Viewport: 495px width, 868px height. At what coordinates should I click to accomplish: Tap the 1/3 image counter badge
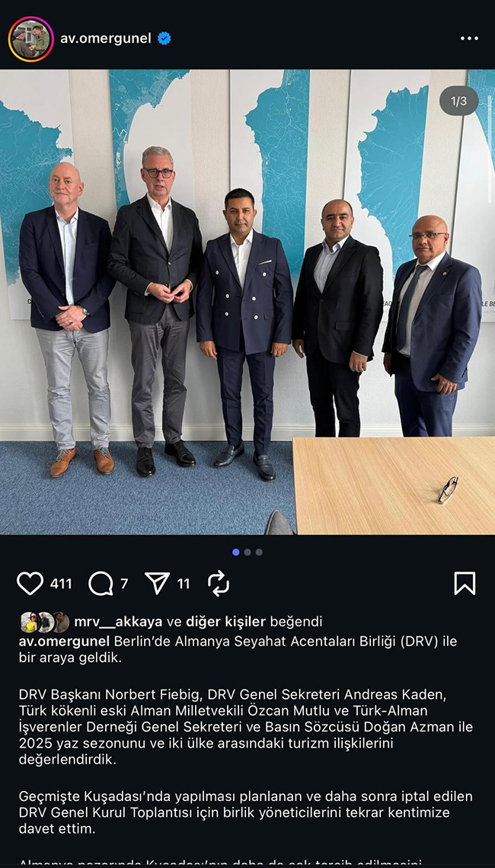coord(458,101)
